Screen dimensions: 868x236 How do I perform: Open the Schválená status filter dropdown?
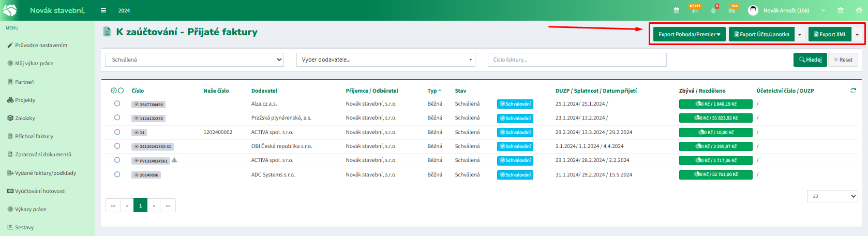tap(194, 60)
